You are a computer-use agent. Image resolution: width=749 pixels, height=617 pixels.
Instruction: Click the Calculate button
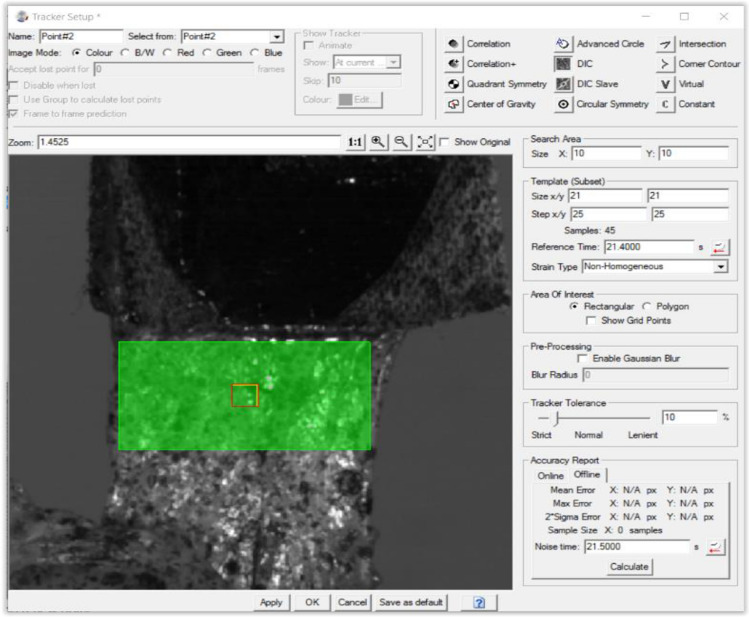(630, 567)
